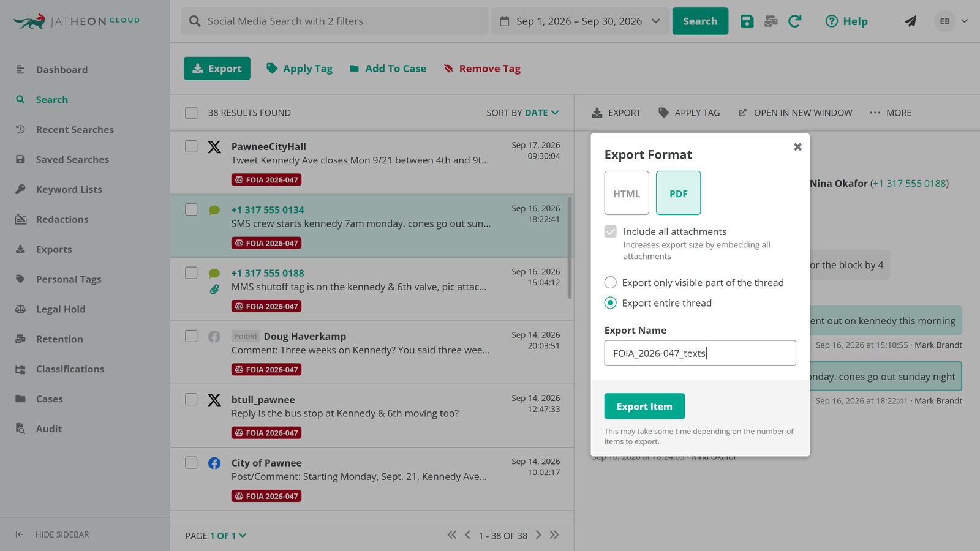Click the Remove Tag button

tap(482, 69)
